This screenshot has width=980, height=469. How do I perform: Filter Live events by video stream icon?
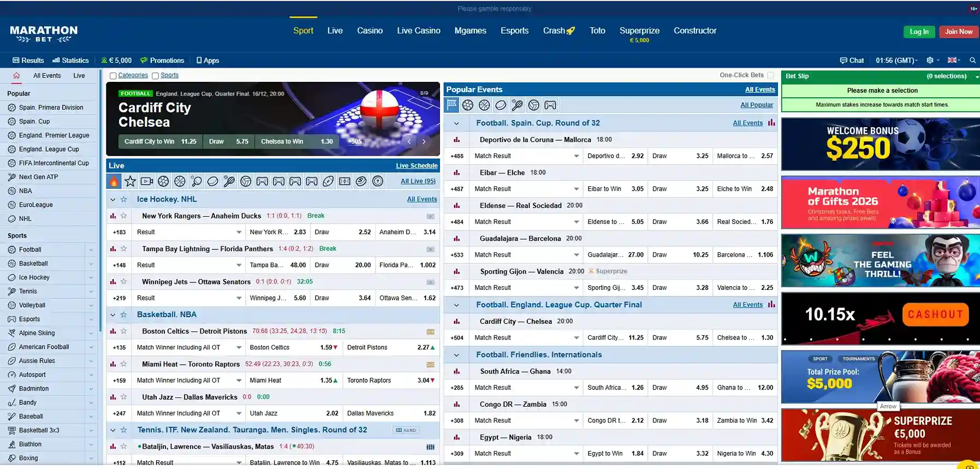pyautogui.click(x=146, y=181)
